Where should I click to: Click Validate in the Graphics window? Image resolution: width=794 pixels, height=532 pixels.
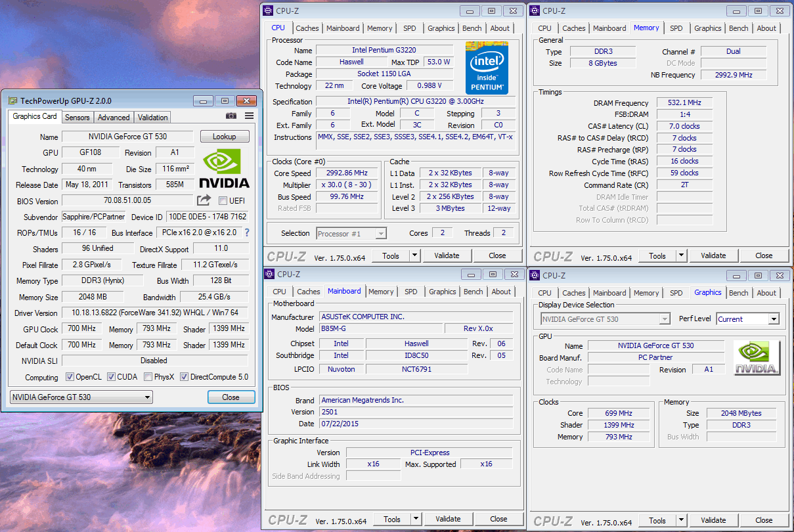point(713,520)
